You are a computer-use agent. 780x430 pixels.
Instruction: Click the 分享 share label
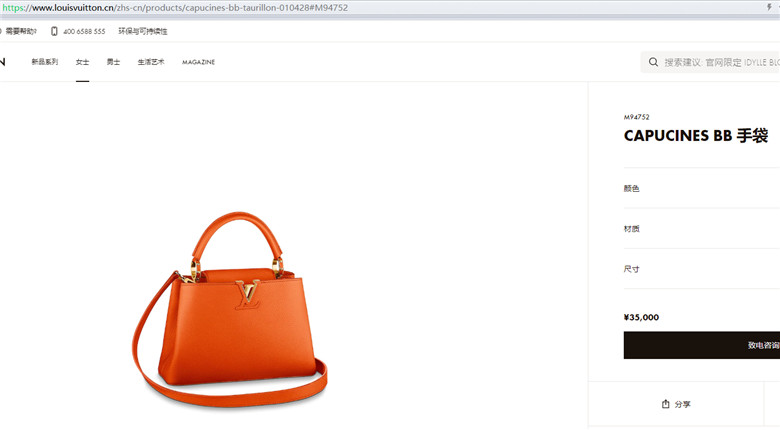pos(682,404)
